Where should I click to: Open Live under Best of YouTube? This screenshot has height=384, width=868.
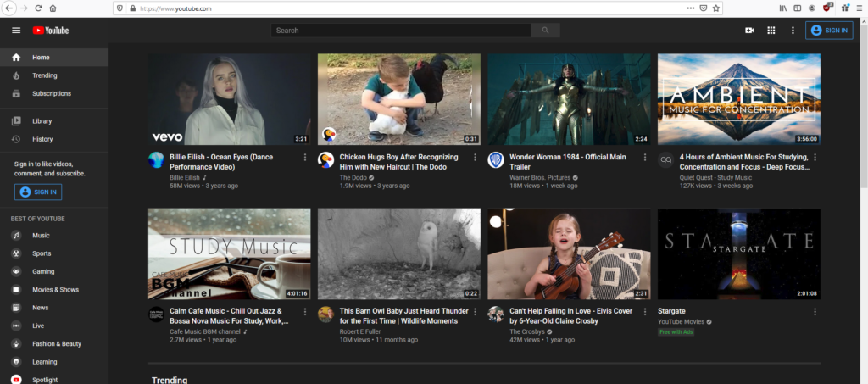pos(54,326)
